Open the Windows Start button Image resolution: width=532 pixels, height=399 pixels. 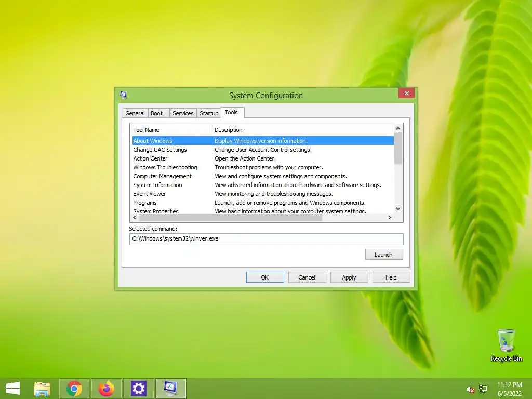13,389
